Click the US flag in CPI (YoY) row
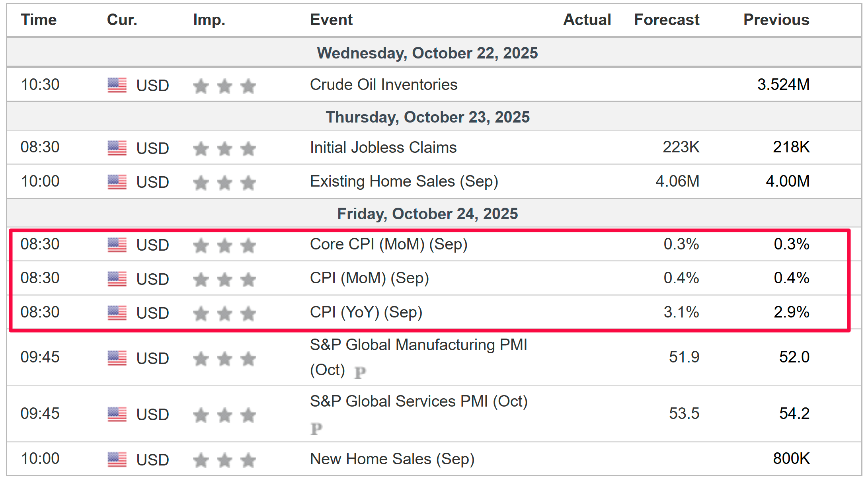The image size is (868, 481). [x=117, y=313]
